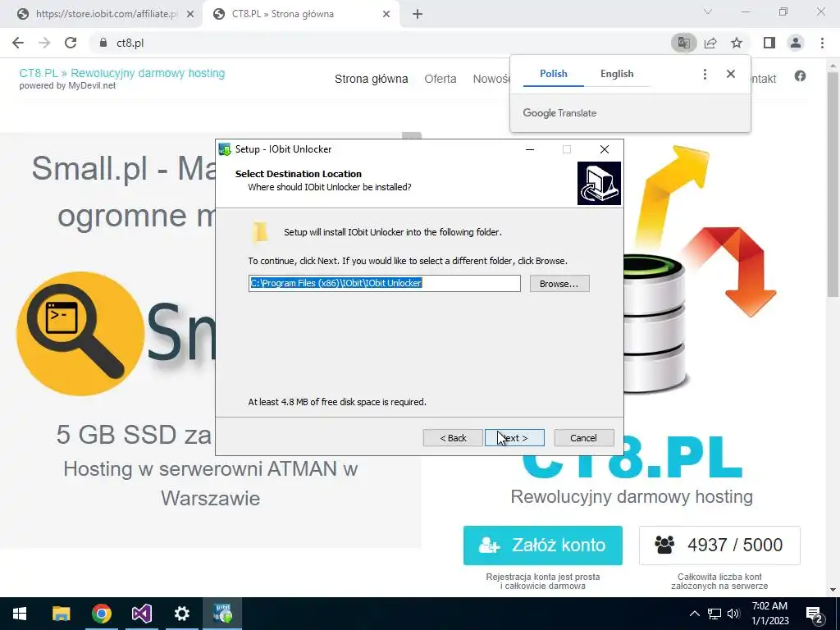Toggle the Chrome side panel icon
The width and height of the screenshot is (840, 630).
[769, 43]
